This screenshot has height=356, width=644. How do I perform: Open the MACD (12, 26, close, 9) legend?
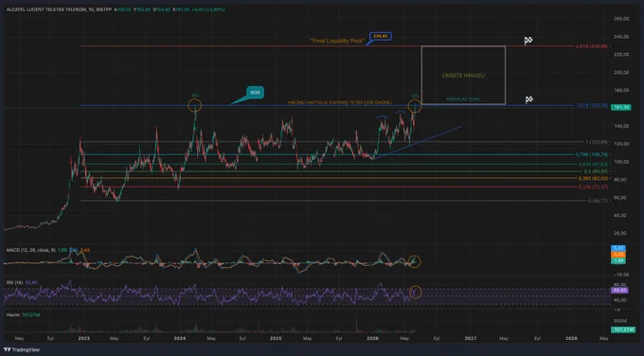click(x=31, y=250)
